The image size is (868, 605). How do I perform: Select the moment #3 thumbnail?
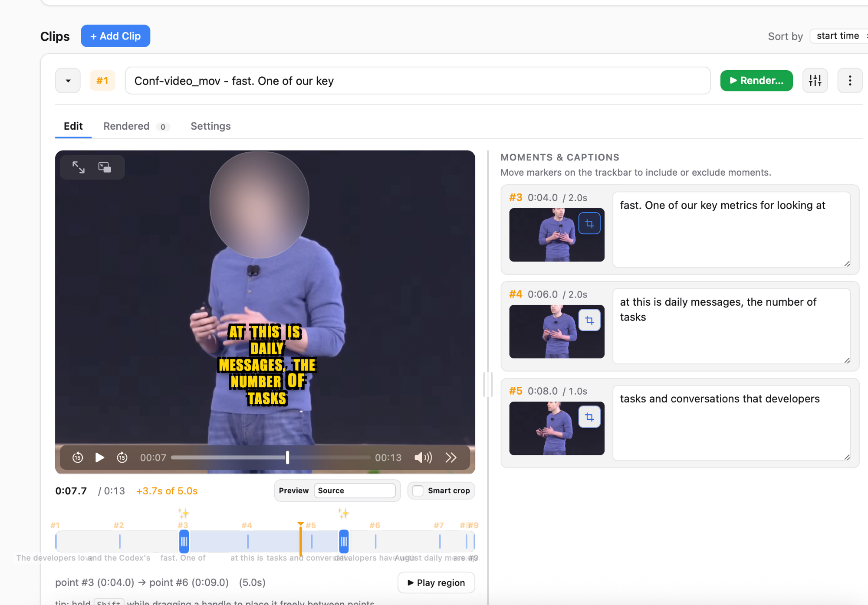[557, 235]
